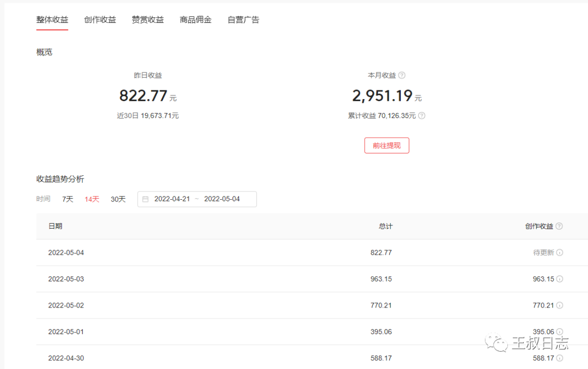Image resolution: width=588 pixels, height=369 pixels.
Task: Switch to the 创作收益 tab
Action: 100,20
